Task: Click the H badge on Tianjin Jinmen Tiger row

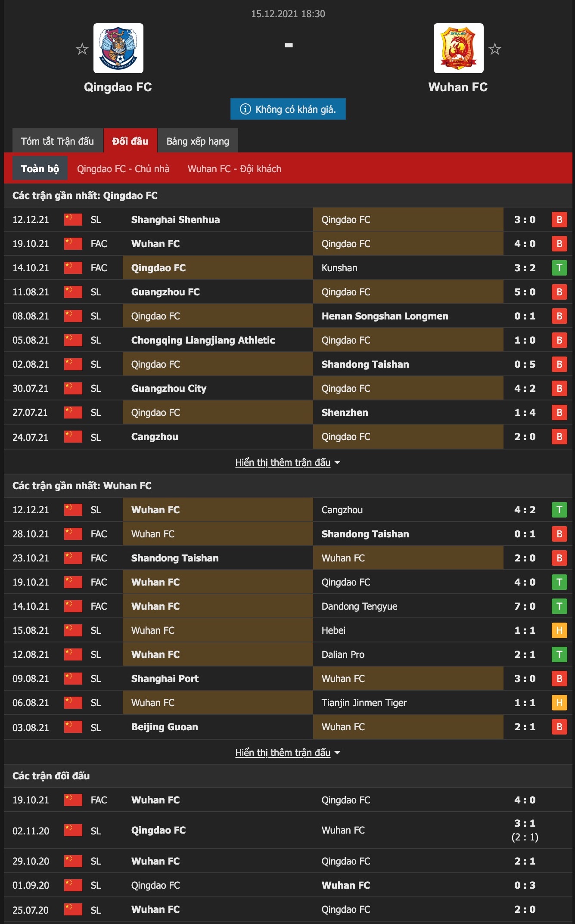Action: pyautogui.click(x=559, y=703)
